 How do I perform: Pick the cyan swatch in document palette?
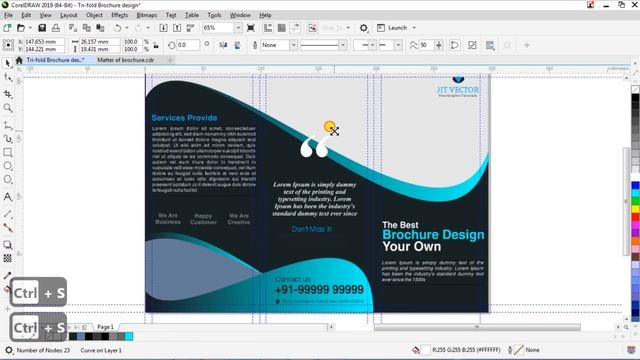(x=129, y=336)
